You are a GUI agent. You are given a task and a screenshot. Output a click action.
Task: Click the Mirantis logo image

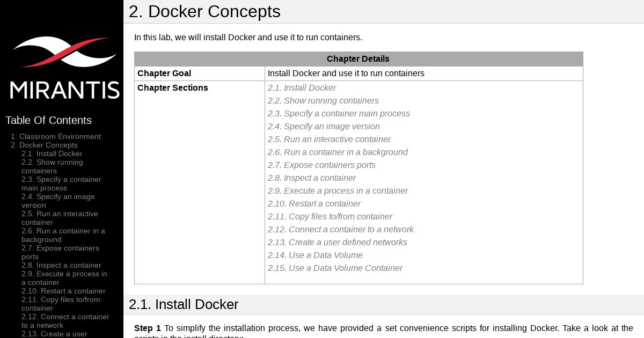tap(64, 68)
